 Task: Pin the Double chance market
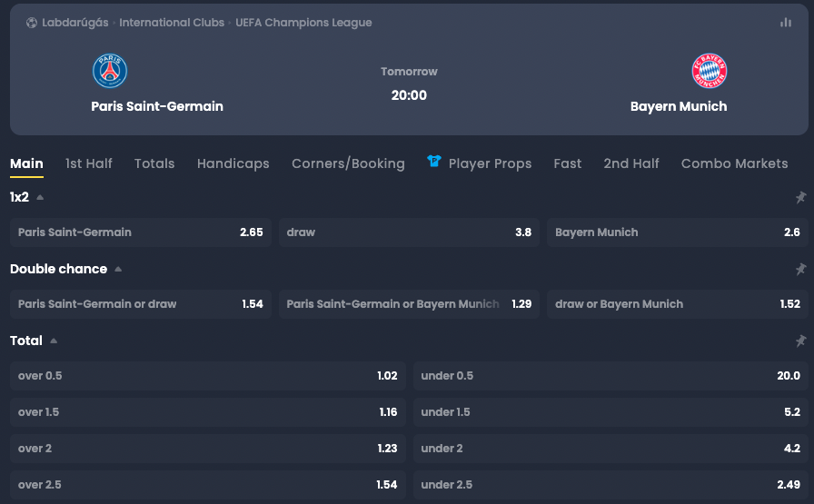[800, 269]
